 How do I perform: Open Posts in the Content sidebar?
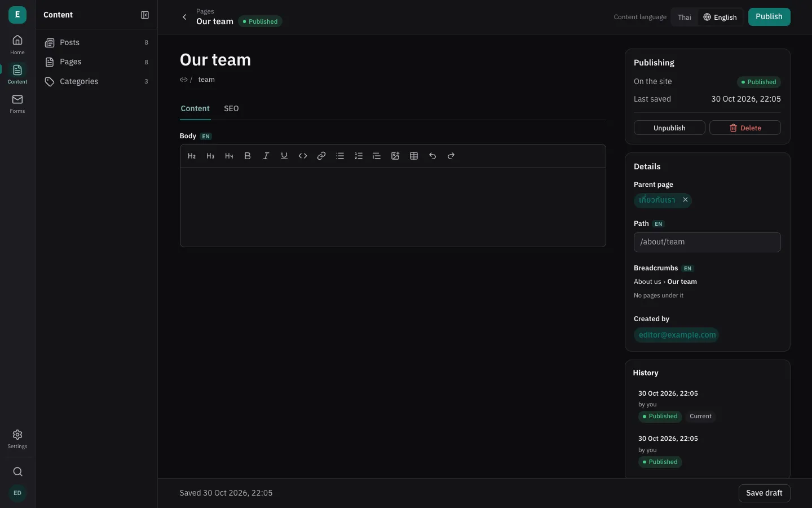96,42
